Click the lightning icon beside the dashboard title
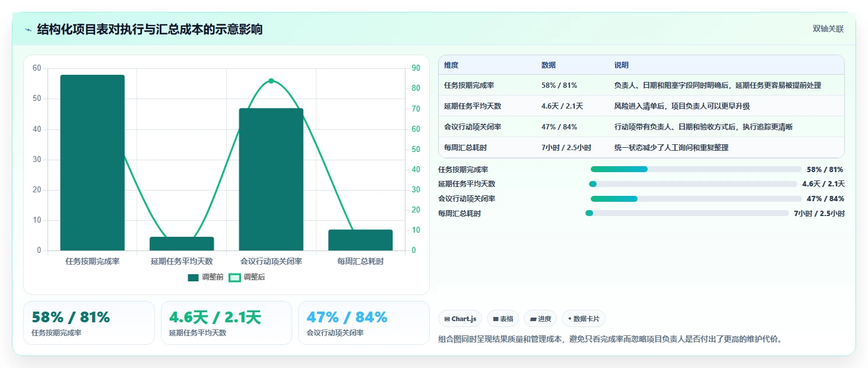The image size is (868, 368). (28, 30)
